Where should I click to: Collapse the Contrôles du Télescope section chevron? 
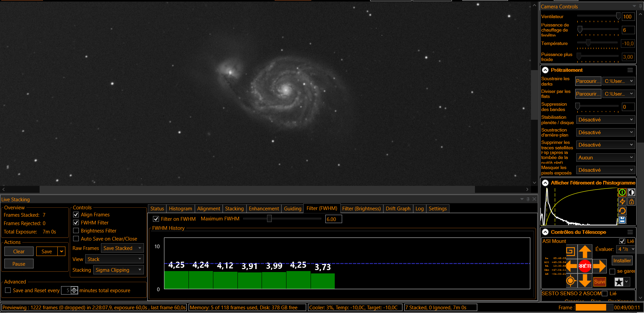click(545, 232)
